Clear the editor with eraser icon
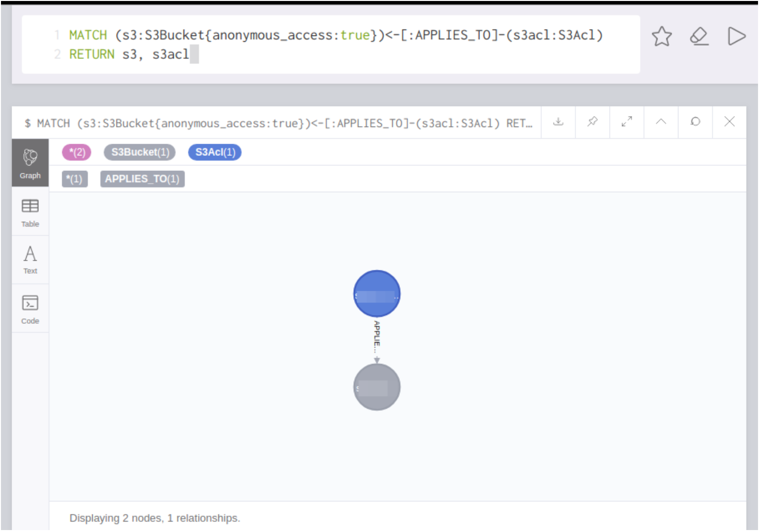This screenshot has width=759, height=532. [699, 36]
